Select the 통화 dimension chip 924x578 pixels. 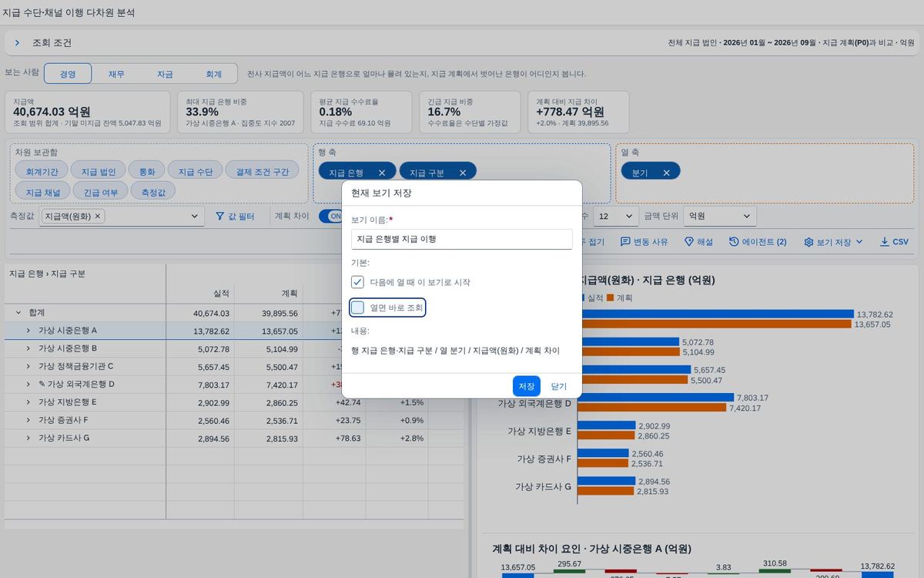(x=146, y=171)
